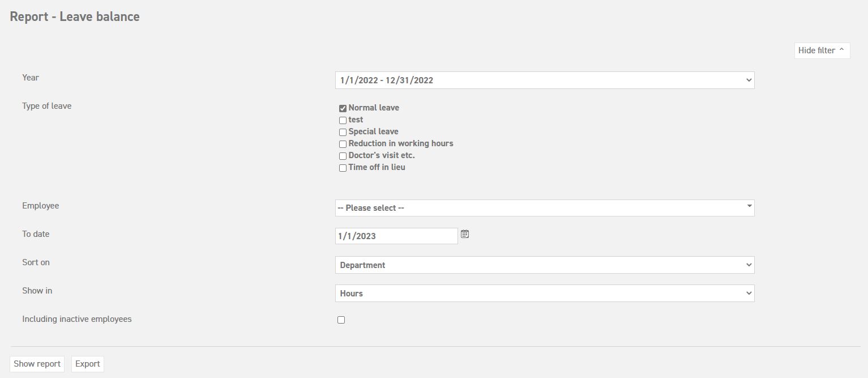868x378 pixels.
Task: Click the Show report button
Action: pos(37,364)
